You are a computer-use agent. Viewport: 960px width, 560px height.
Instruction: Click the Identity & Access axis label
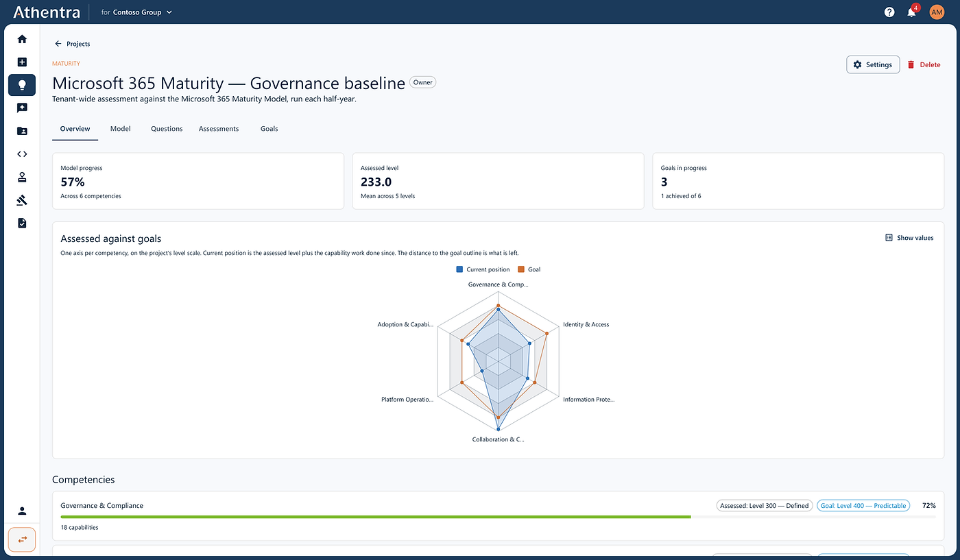coord(586,324)
